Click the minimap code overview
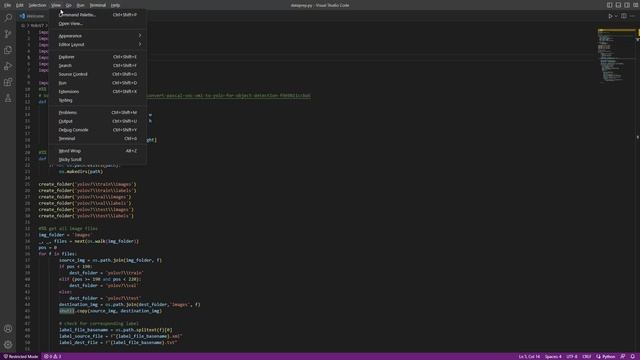Image resolution: width=640 pixels, height=360 pixels. [616, 56]
